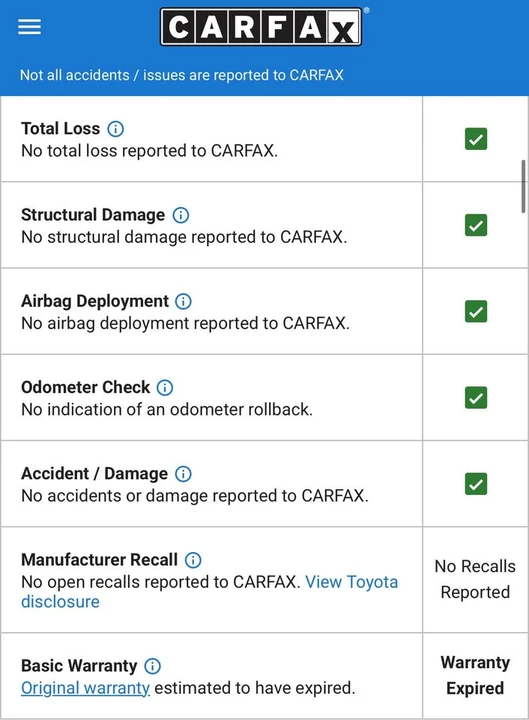Click the No Recalls Reported status
The height and width of the screenshot is (720, 529).
[x=475, y=579]
